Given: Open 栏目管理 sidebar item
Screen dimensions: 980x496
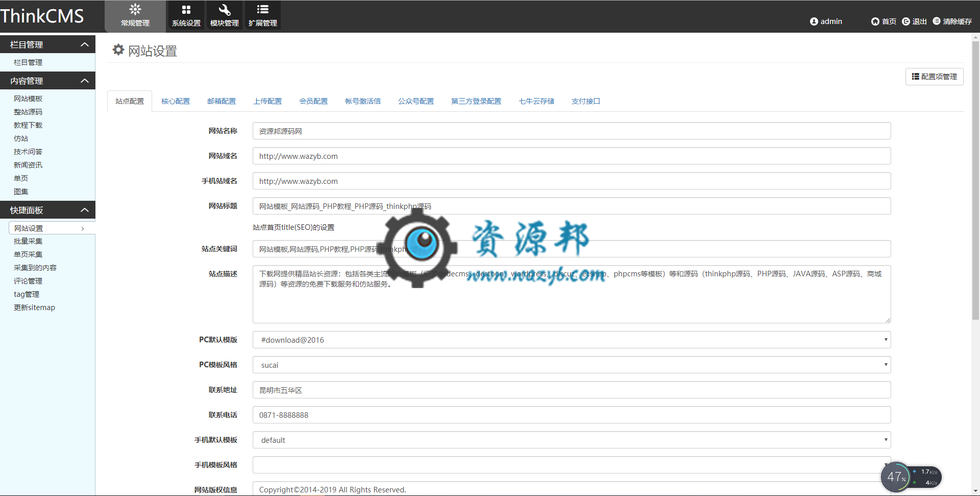Looking at the screenshot, I should [x=28, y=62].
